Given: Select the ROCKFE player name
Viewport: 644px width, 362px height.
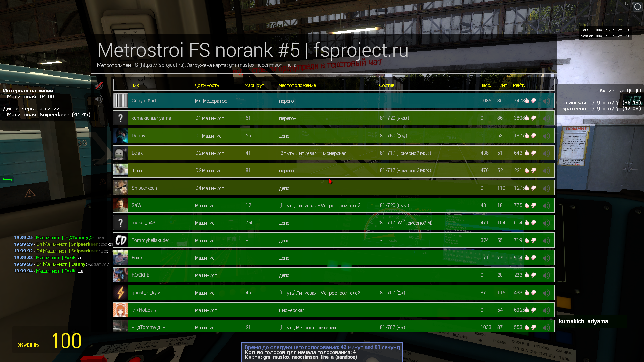Looking at the screenshot, I should (x=140, y=275).
